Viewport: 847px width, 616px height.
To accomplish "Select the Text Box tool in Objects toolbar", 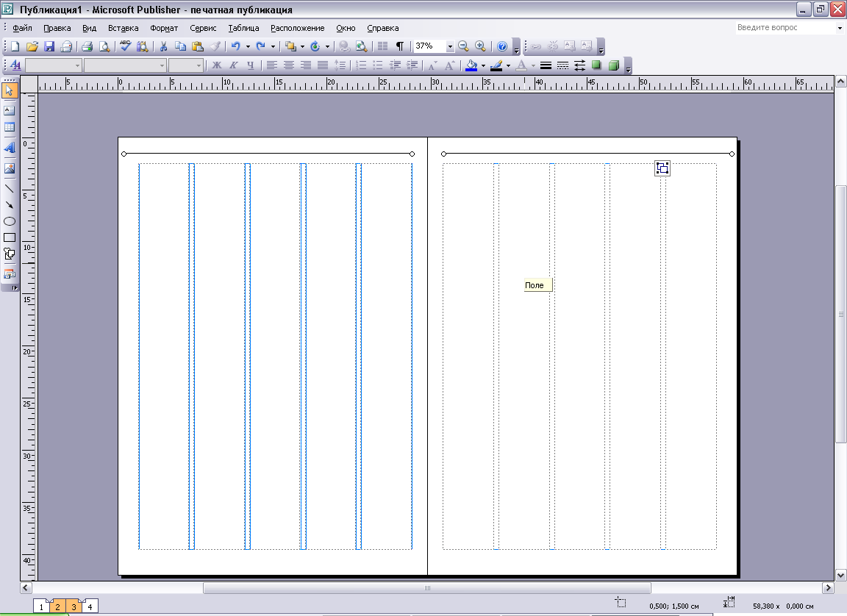I will [9, 110].
